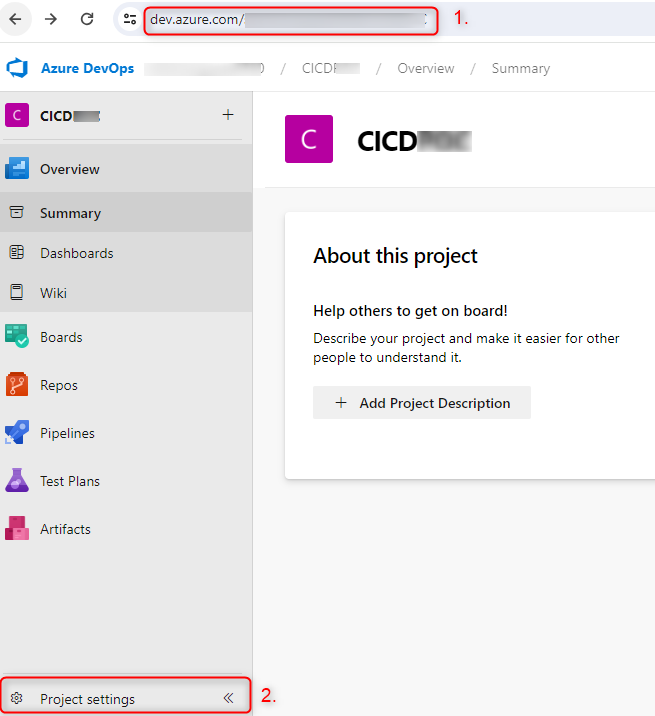Screen dimensions: 655x716
Task: Click the Summary breadcrumb
Action: (521, 68)
